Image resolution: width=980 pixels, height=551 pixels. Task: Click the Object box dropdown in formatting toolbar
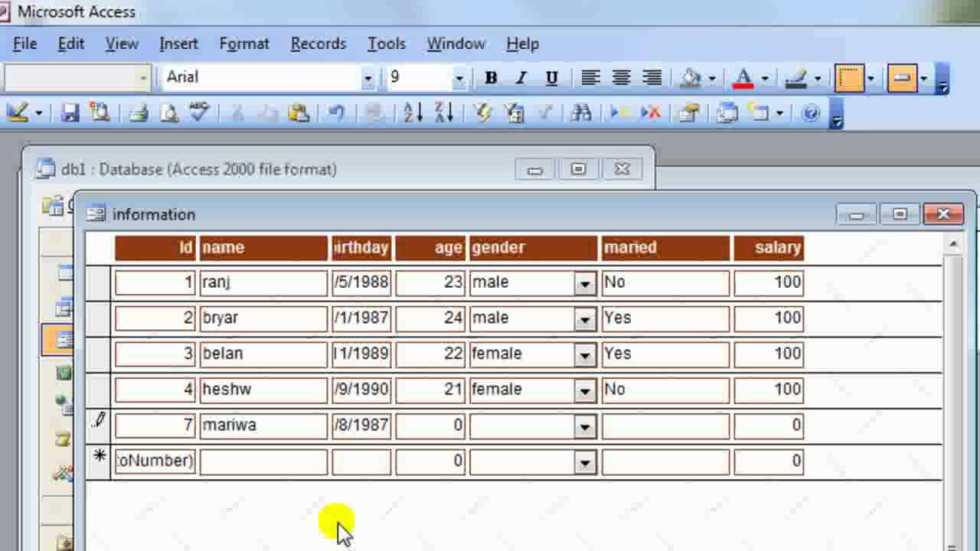pos(143,78)
